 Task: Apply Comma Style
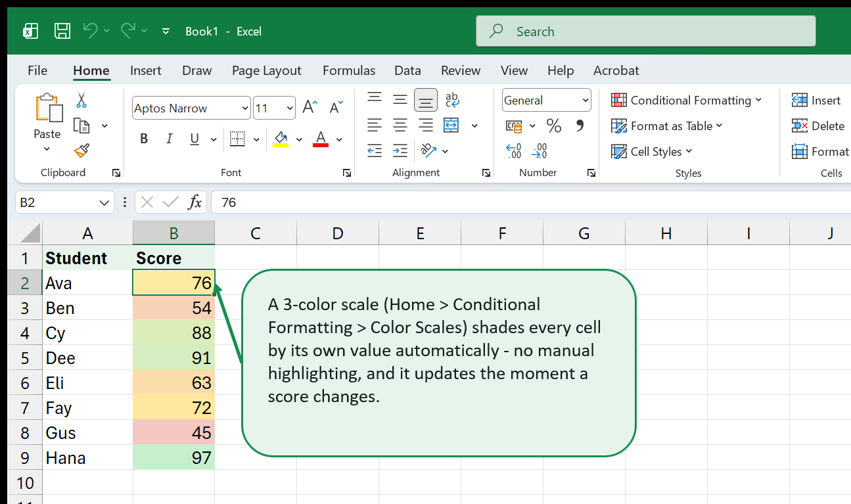click(x=580, y=125)
